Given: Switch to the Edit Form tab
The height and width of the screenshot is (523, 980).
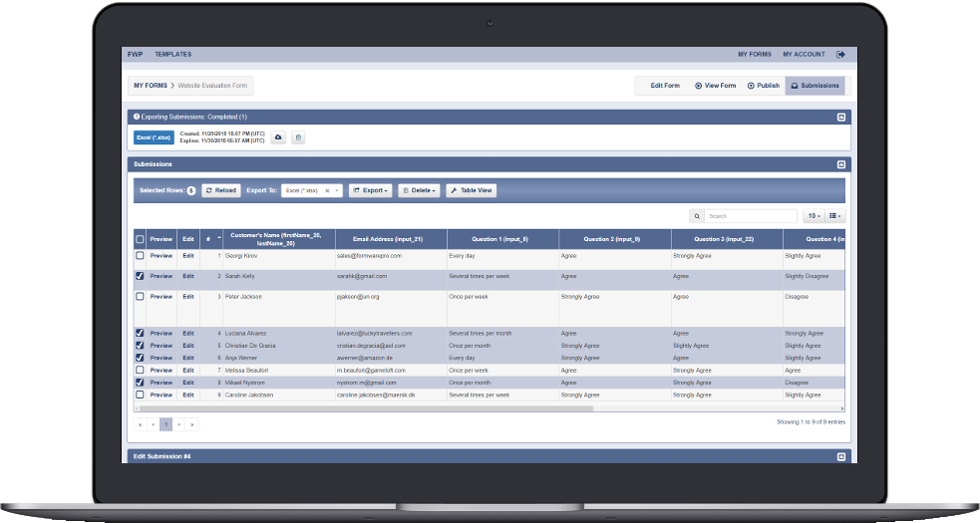Looking at the screenshot, I should point(664,86).
